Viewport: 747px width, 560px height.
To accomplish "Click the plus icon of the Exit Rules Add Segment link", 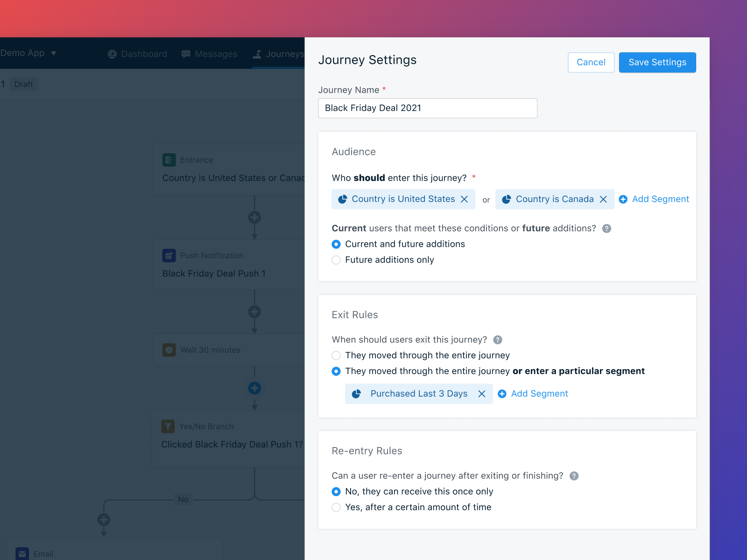I will [502, 394].
